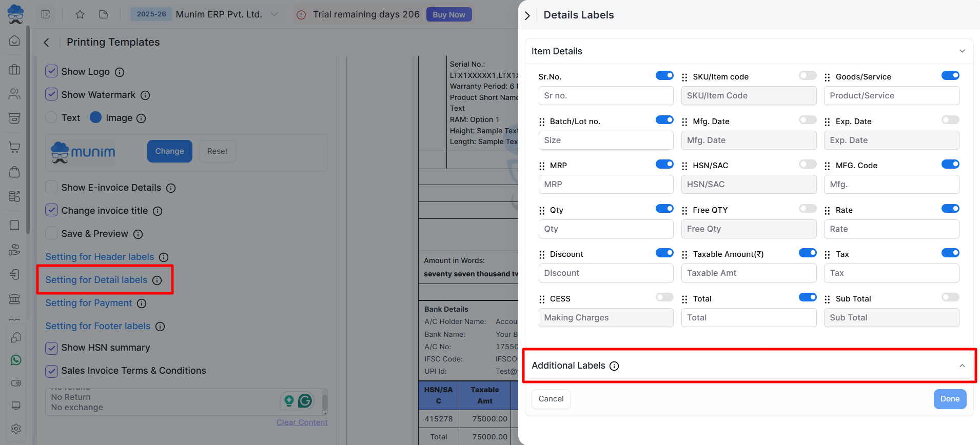
Task: Enable the CESS toggle switch
Action: 664,297
